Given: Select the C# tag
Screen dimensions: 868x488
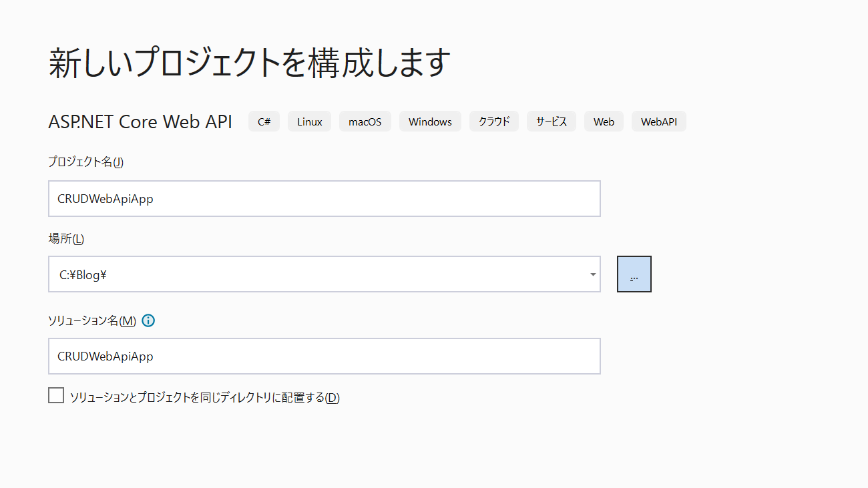Looking at the screenshot, I should pos(264,121).
